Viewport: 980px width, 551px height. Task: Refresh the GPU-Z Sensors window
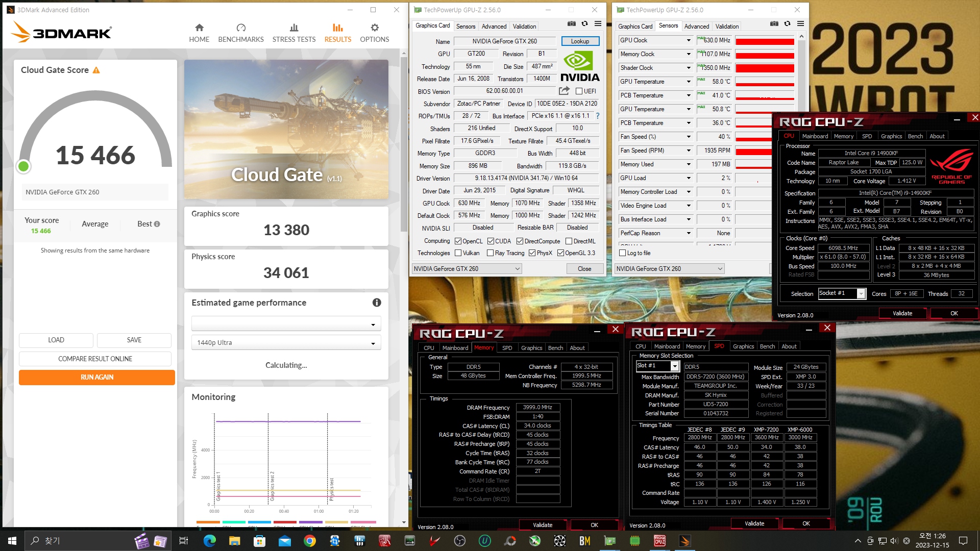point(788,24)
